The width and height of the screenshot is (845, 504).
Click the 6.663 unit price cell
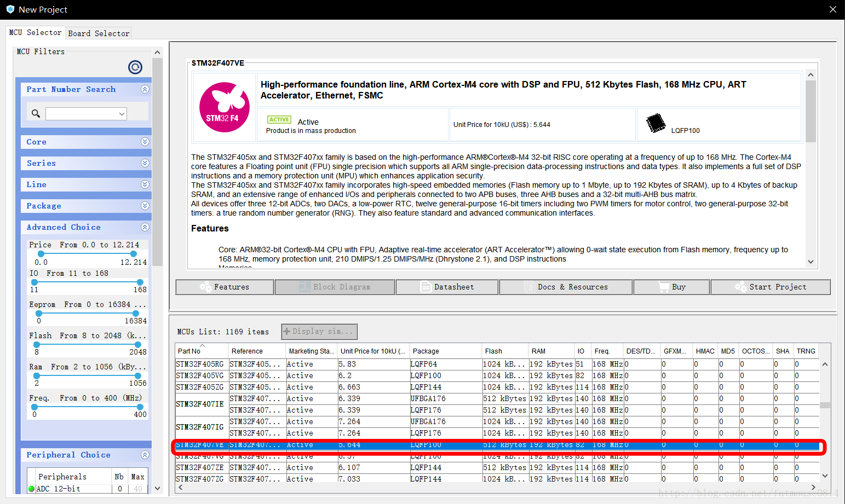(x=373, y=387)
